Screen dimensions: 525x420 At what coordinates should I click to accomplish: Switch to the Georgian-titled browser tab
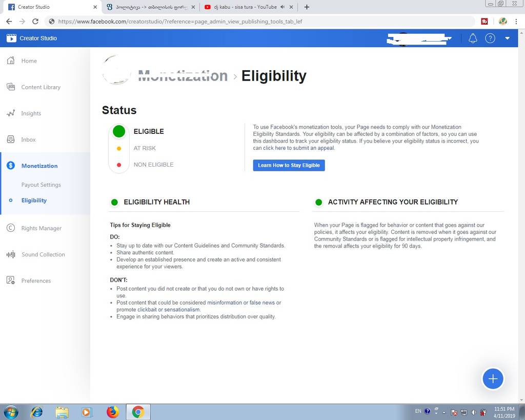pyautogui.click(x=150, y=7)
